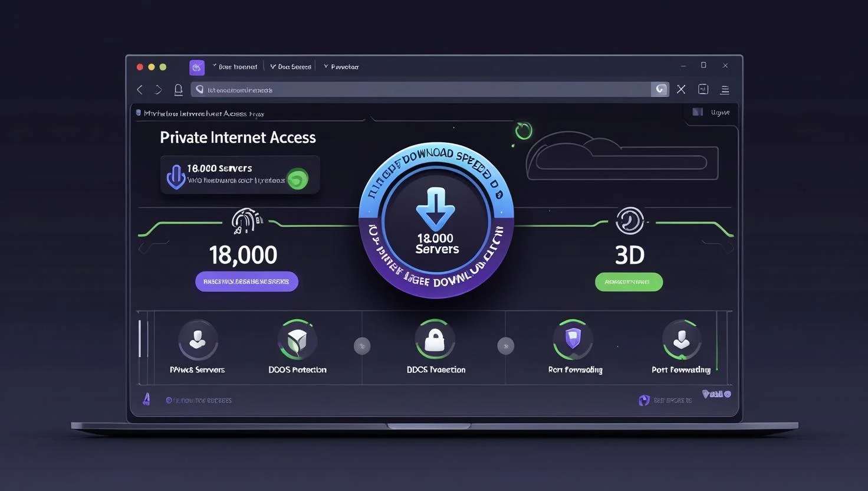Click the fingerprint icon above 18,000
The height and width of the screenshot is (491, 868).
(x=246, y=221)
